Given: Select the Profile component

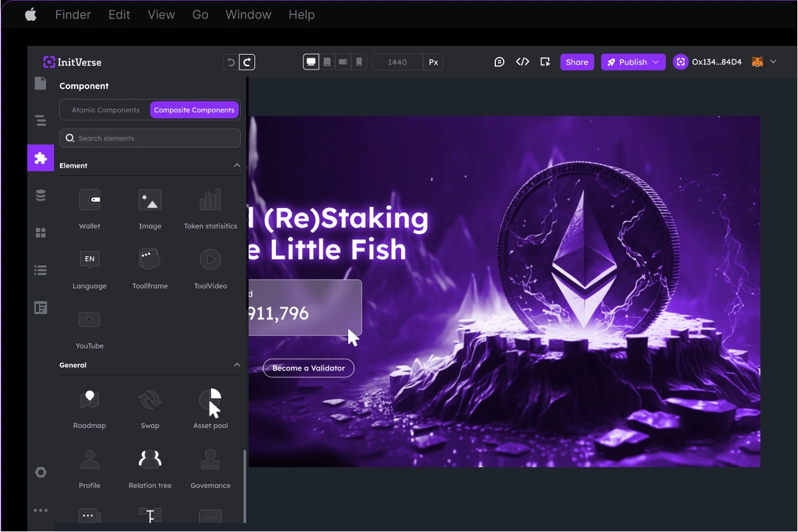Looking at the screenshot, I should [90, 468].
